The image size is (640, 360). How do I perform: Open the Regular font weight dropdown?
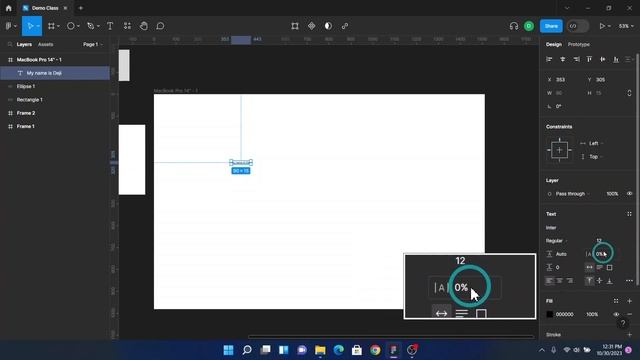pos(557,241)
